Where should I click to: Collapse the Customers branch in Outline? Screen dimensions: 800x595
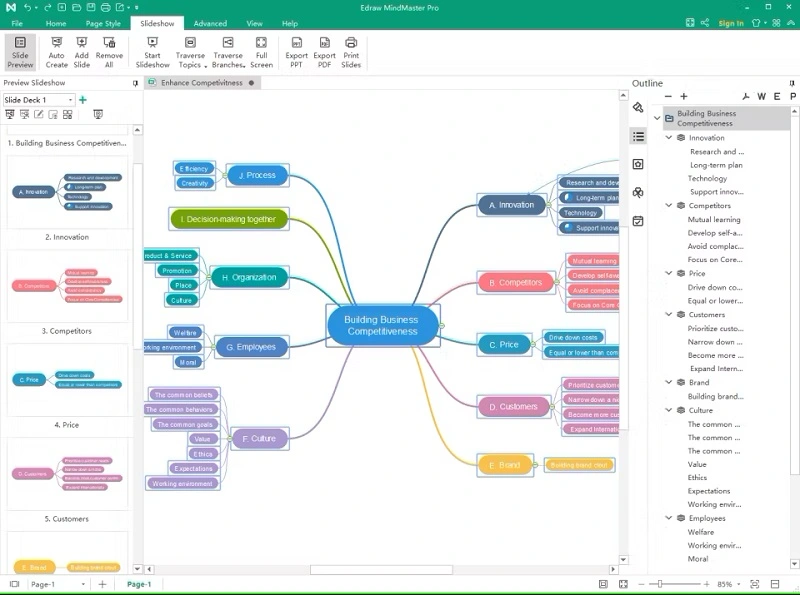point(669,314)
